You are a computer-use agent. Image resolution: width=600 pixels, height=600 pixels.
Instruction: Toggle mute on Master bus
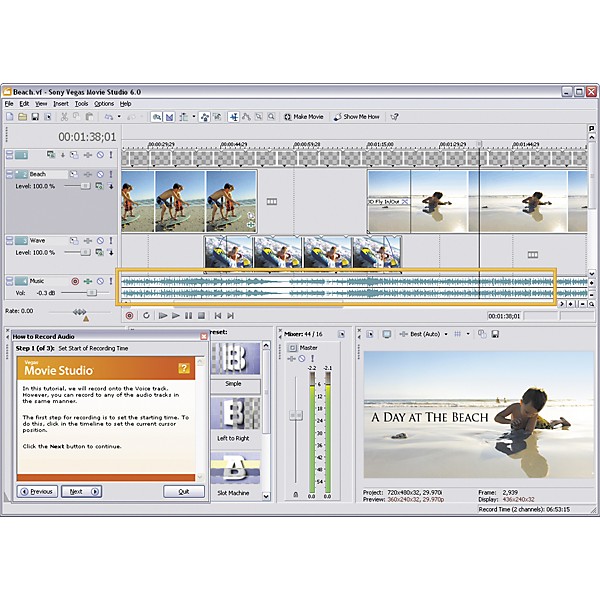click(302, 359)
